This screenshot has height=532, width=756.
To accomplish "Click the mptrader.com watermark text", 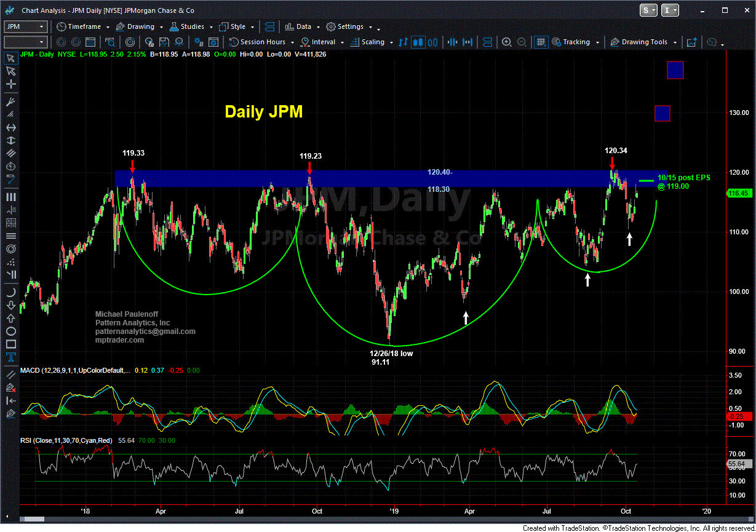I will 119,339.
